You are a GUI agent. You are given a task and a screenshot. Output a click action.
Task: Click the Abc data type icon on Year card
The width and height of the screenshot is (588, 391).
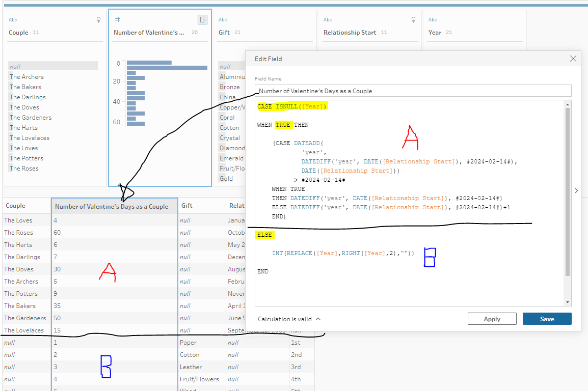click(433, 20)
